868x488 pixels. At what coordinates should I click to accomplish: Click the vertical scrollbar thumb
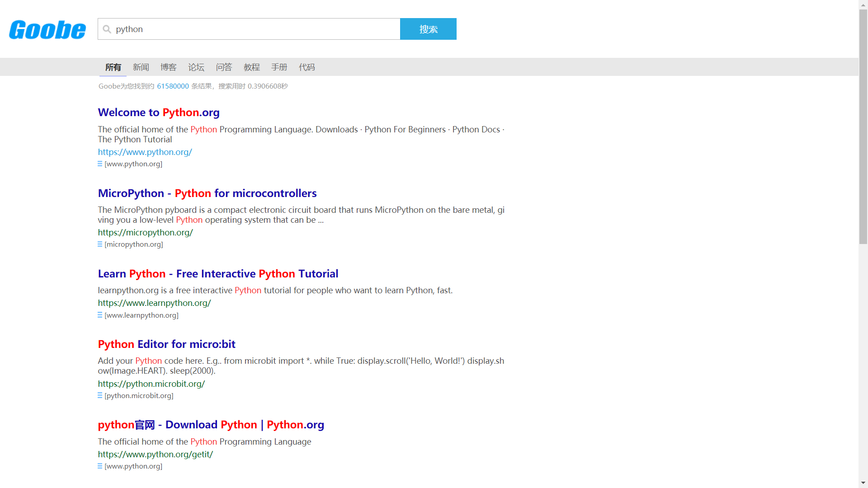tap(863, 127)
